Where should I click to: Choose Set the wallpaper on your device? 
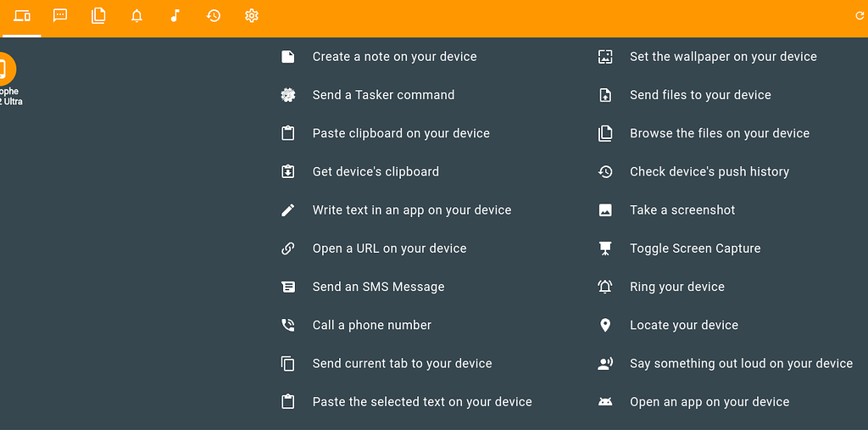(724, 57)
